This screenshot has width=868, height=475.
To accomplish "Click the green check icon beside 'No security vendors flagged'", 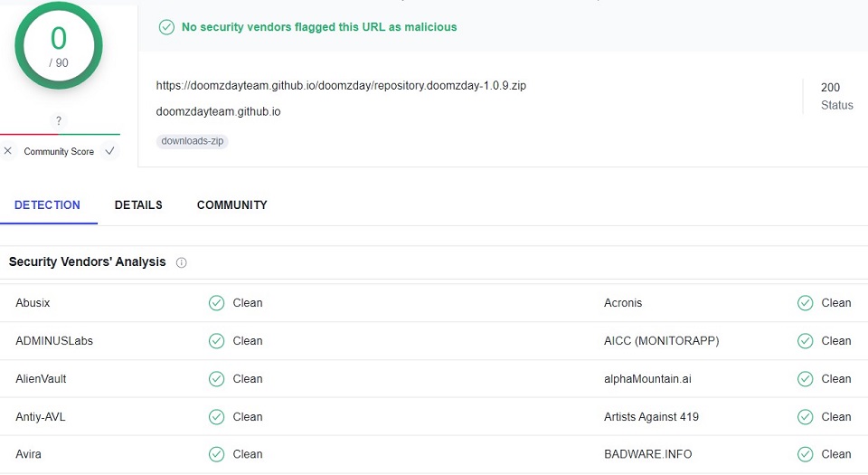I will coord(166,27).
